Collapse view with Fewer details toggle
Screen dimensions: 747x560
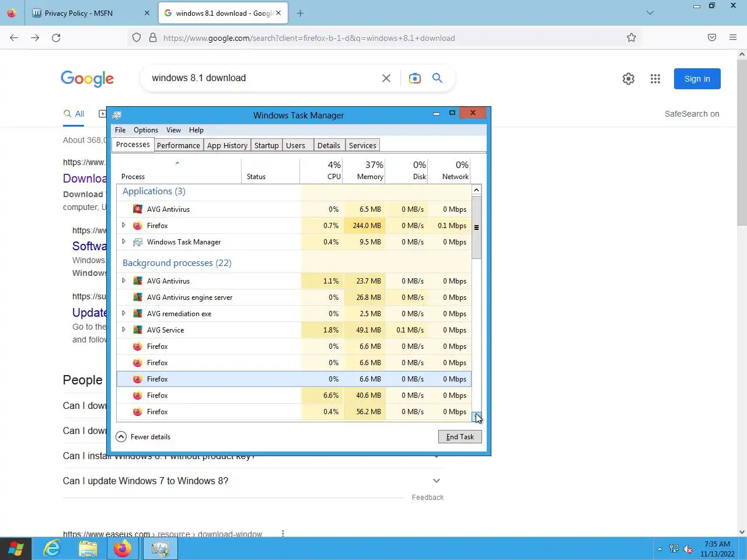143,436
